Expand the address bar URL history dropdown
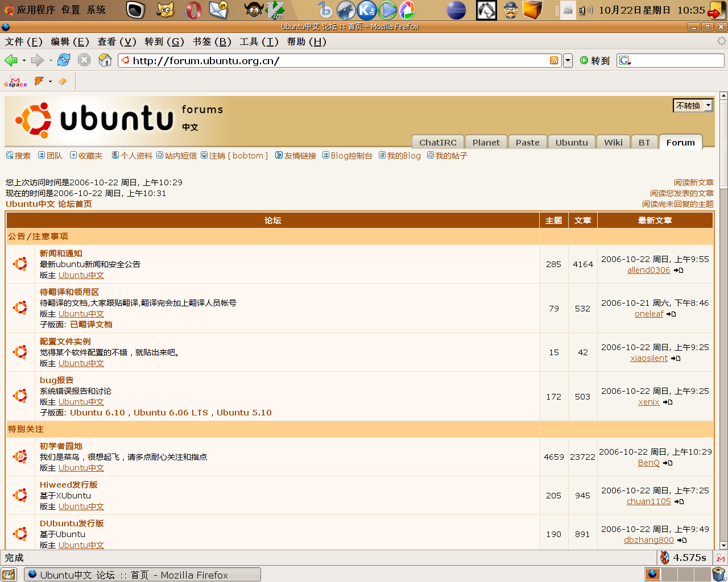 [x=568, y=60]
